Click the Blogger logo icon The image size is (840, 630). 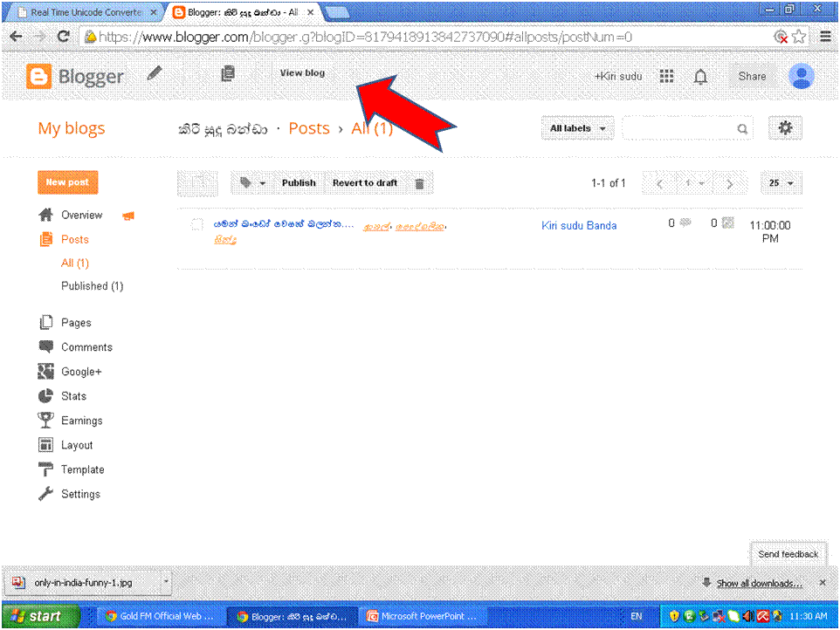click(39, 77)
